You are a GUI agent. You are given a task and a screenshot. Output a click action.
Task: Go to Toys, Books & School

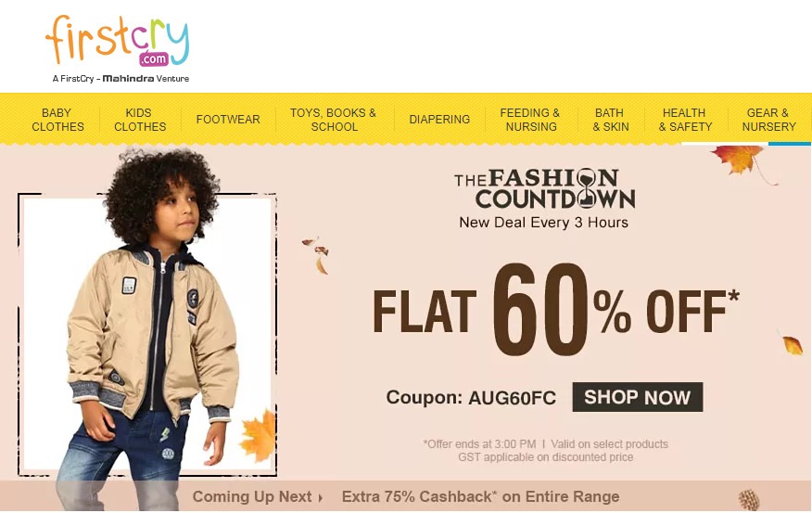click(334, 120)
